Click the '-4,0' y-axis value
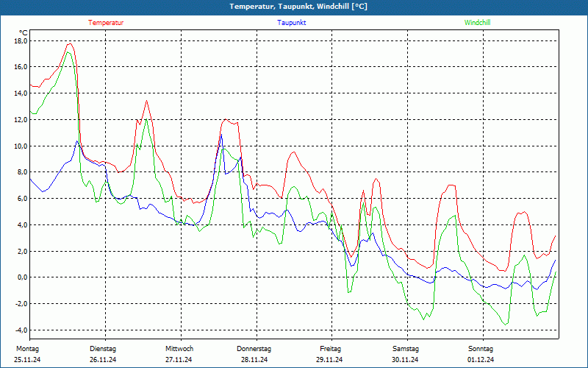Screen dimensions: 588x368 tap(21, 330)
